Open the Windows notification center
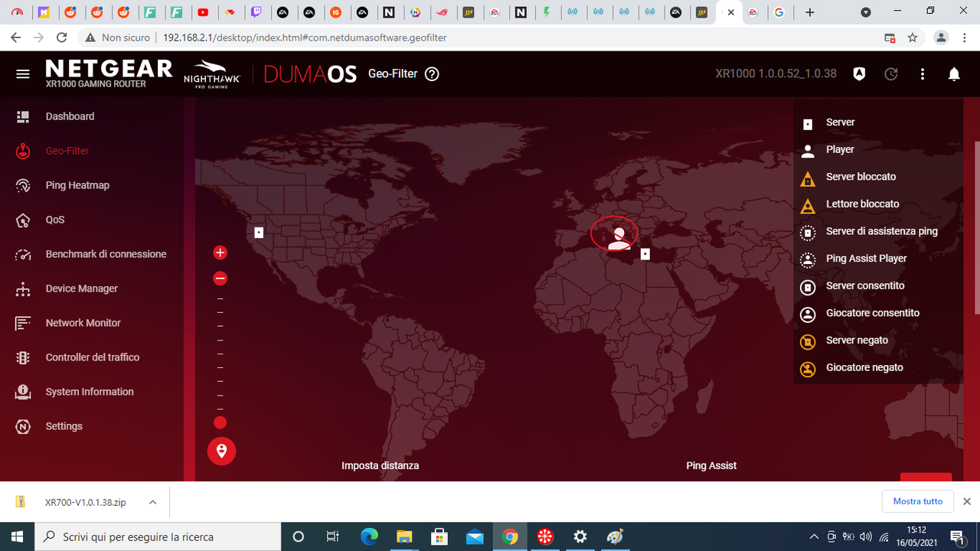This screenshot has height=551, width=980. (x=956, y=536)
